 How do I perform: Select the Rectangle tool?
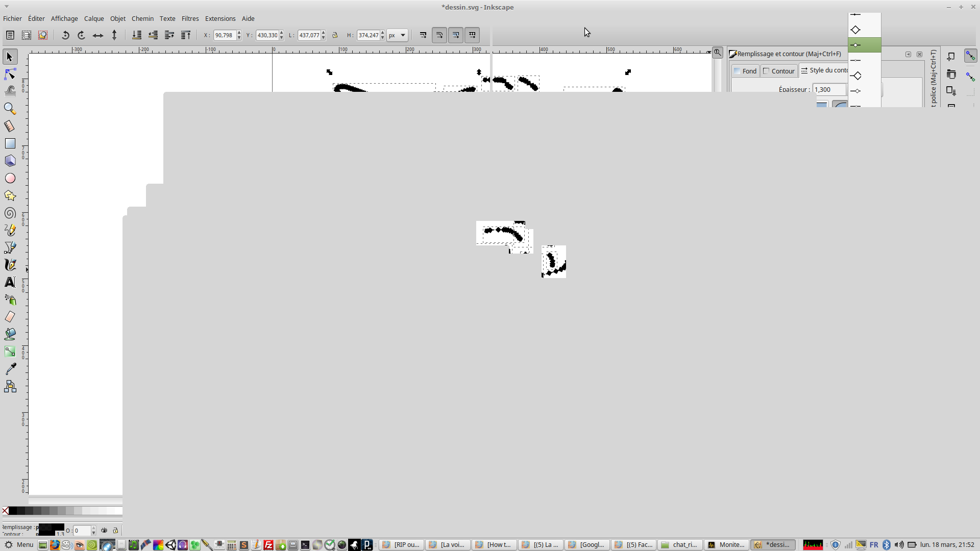coord(10,143)
